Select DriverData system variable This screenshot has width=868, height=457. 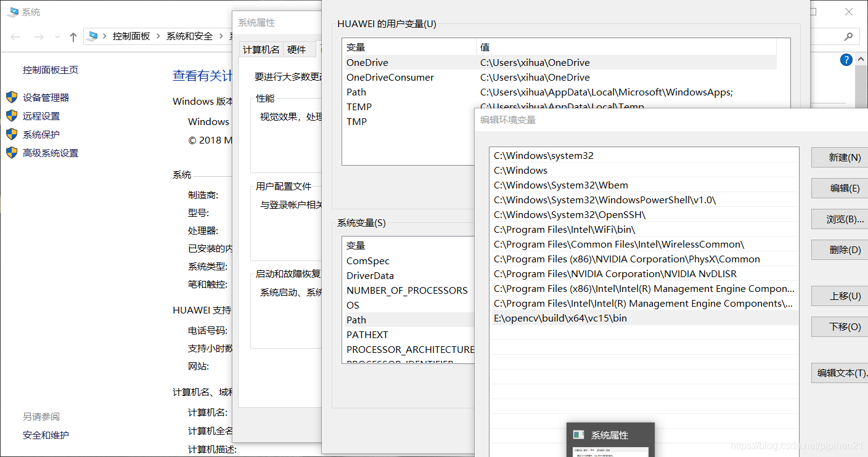tap(408, 275)
